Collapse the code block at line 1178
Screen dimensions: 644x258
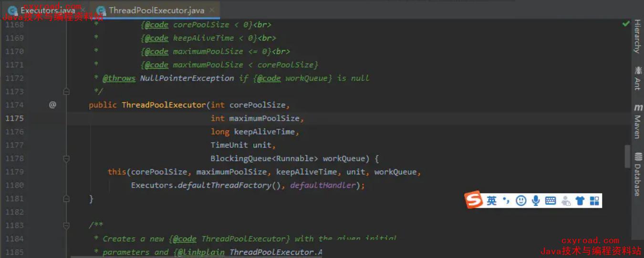tap(66, 158)
